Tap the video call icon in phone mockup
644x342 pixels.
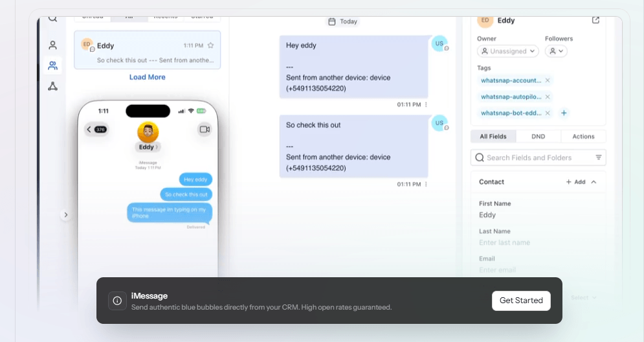(205, 130)
